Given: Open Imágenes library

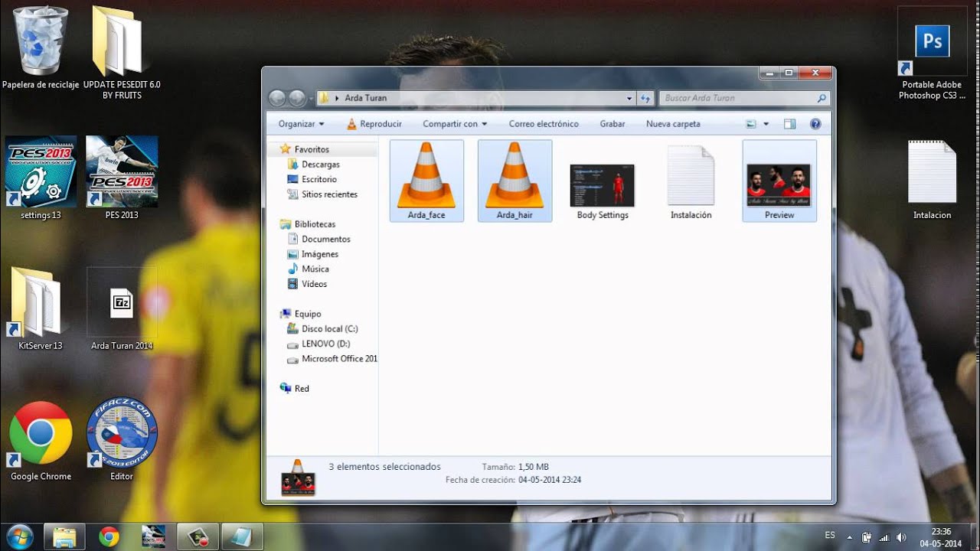Looking at the screenshot, I should click(319, 254).
